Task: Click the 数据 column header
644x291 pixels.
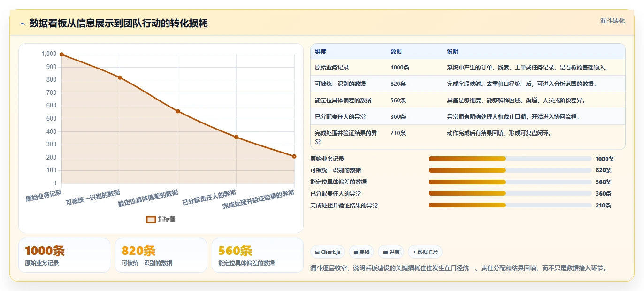Action: [396, 52]
